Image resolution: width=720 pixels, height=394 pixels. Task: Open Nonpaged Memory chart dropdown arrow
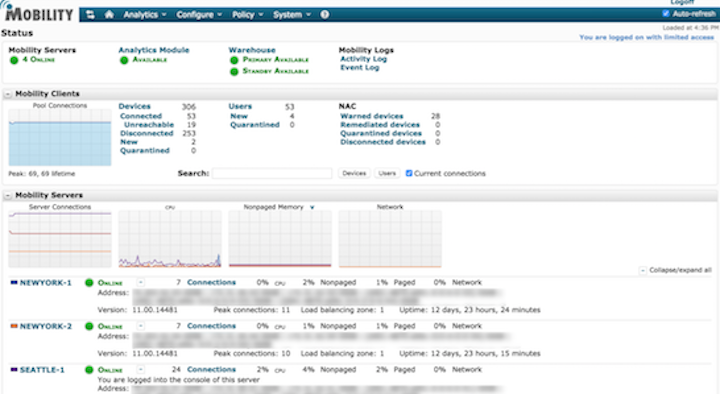(x=312, y=208)
